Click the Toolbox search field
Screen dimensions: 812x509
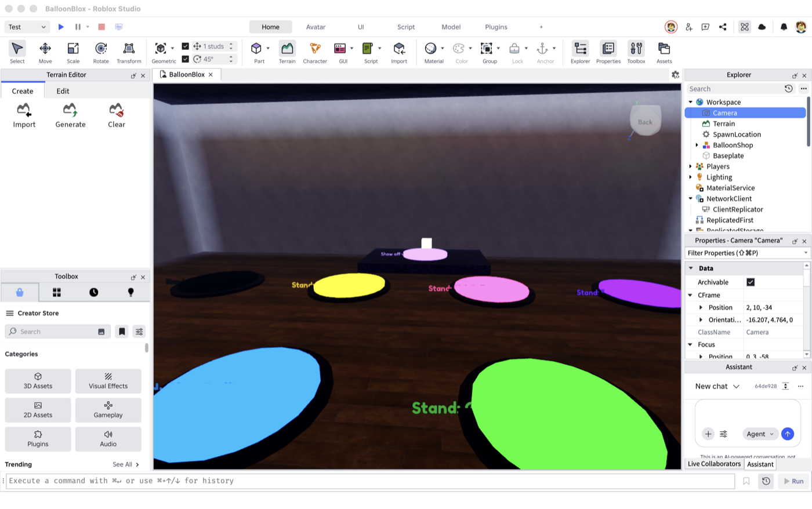point(57,332)
